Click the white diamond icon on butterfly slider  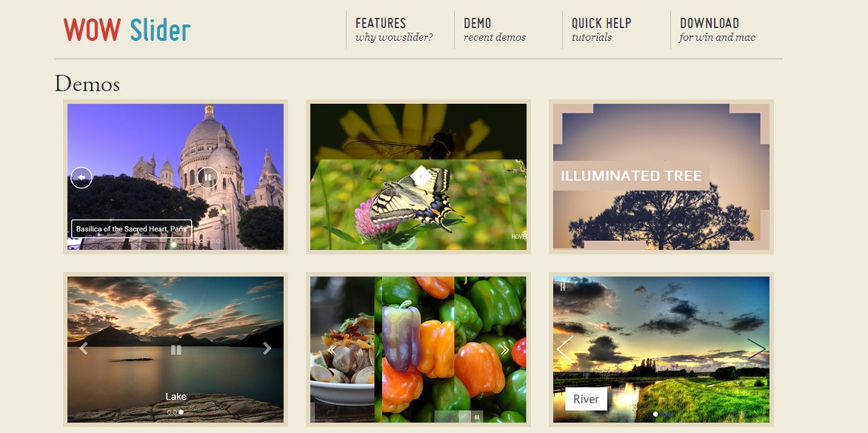(421, 177)
